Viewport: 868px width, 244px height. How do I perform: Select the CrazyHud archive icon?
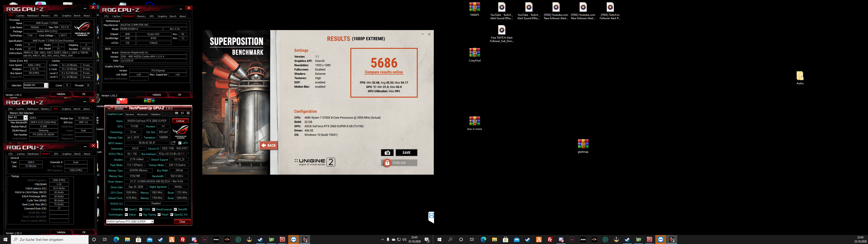474,55
